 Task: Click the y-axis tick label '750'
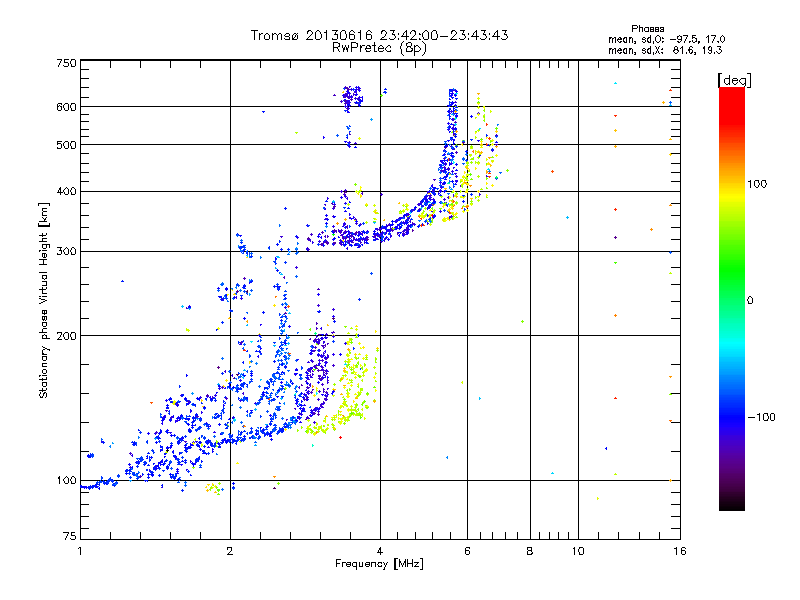point(66,63)
